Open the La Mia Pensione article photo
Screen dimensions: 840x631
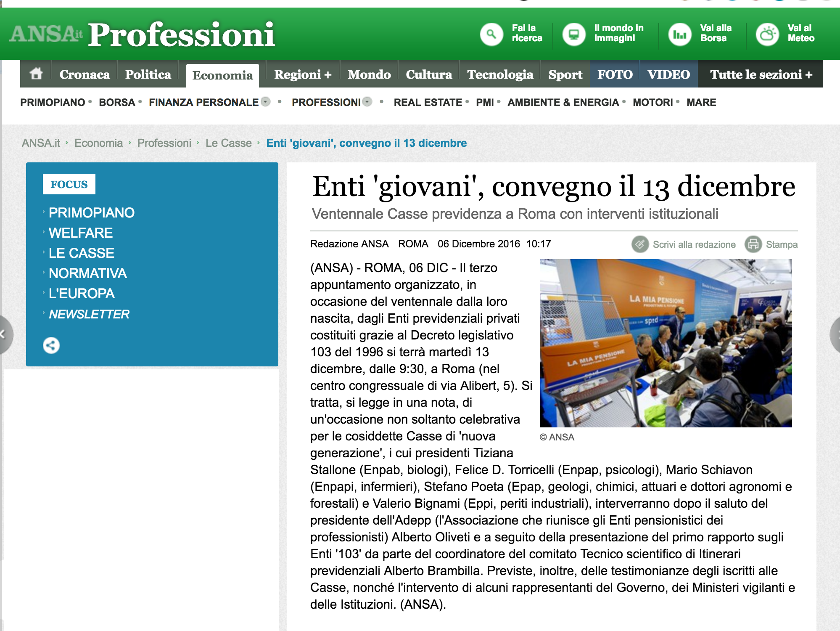(x=666, y=343)
